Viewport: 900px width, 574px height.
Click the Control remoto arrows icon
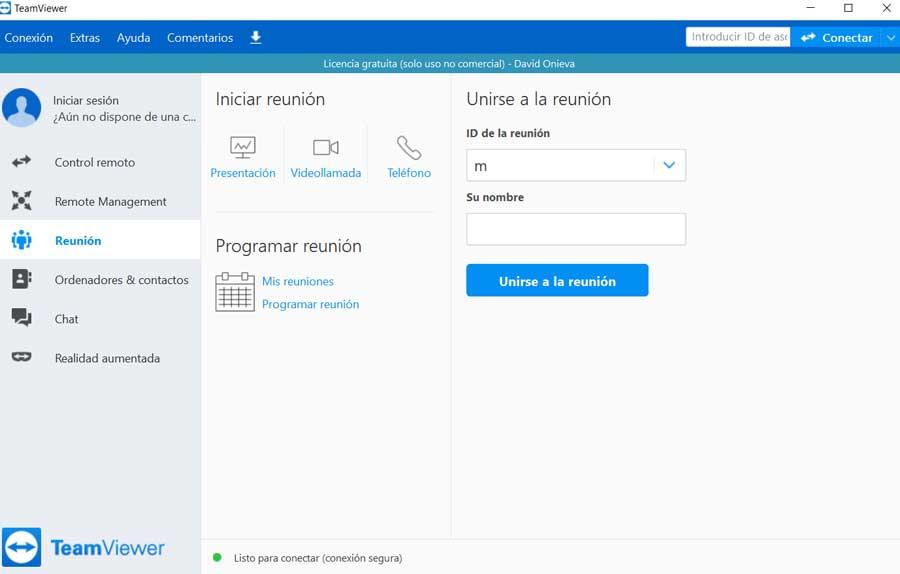click(x=22, y=162)
